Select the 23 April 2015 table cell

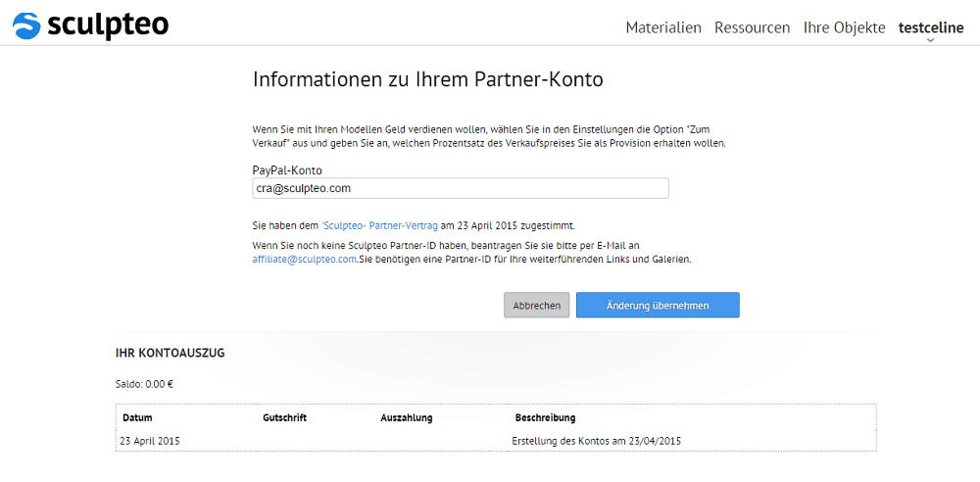click(150, 441)
